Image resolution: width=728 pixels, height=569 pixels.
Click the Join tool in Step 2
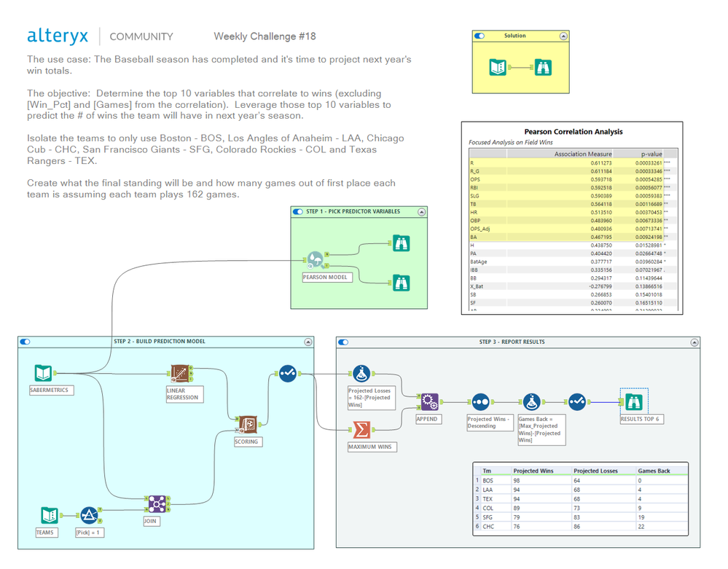tap(157, 503)
